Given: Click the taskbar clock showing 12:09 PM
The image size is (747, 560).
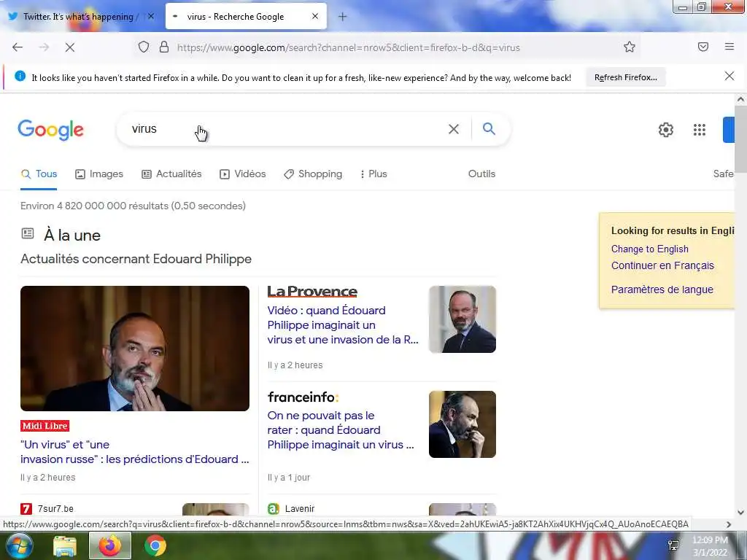Looking at the screenshot, I should tap(710, 545).
